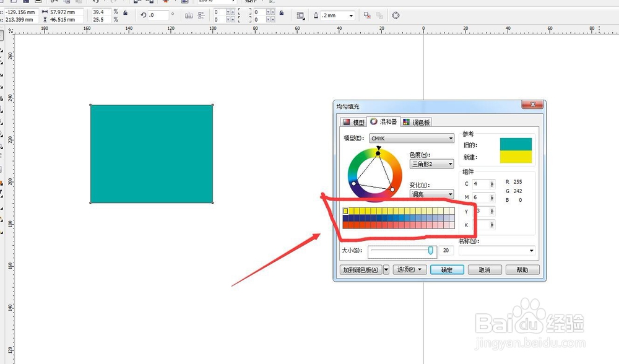Image resolution: width=619 pixels, height=364 pixels.
Task: Click the C value stepper
Action: pyautogui.click(x=492, y=184)
